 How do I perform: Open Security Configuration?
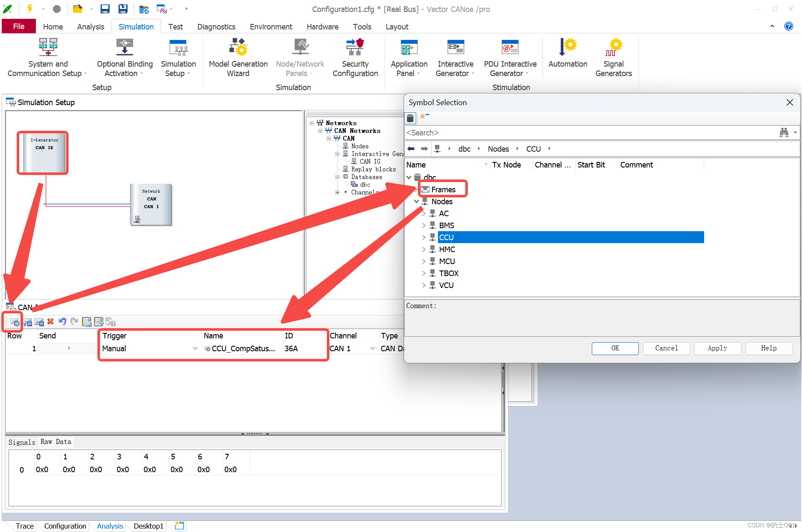pos(355,58)
